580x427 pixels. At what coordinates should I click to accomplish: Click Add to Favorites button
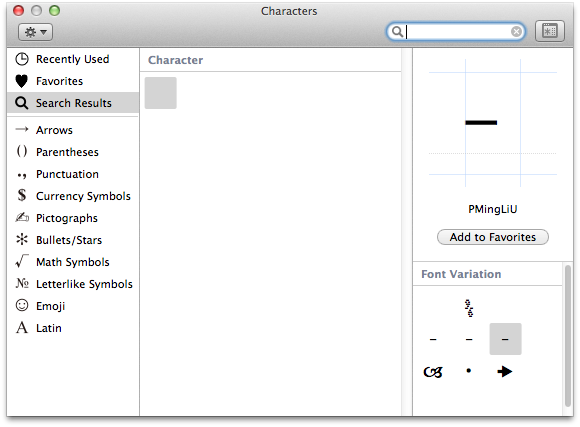click(x=493, y=237)
